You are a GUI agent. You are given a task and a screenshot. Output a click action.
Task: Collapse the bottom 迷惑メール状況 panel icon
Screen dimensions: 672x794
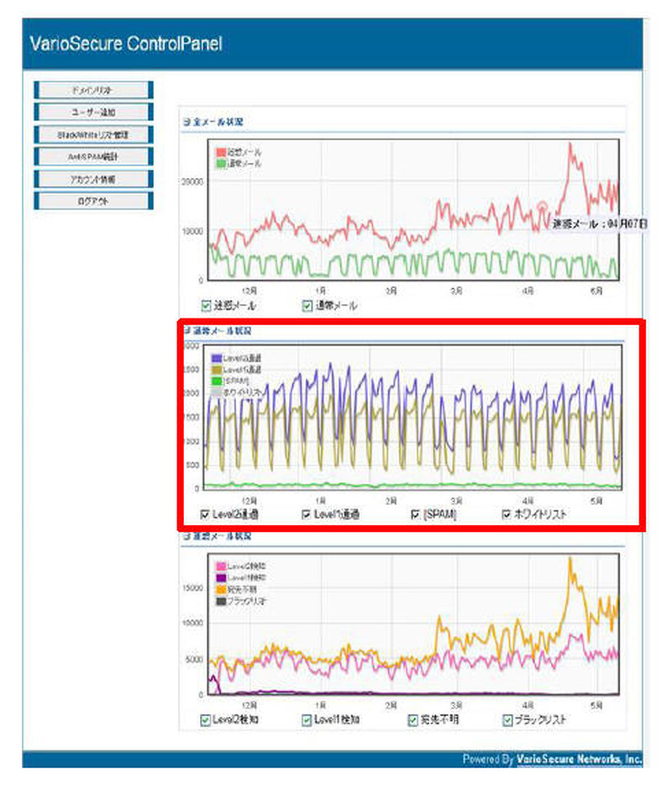[186, 536]
